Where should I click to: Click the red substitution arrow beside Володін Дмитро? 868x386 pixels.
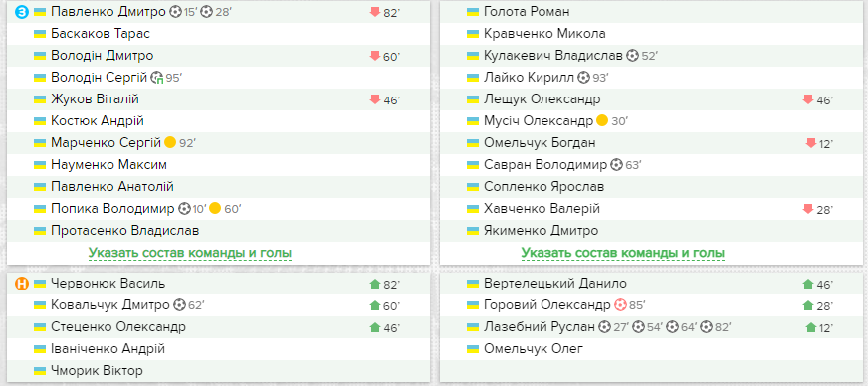(374, 56)
